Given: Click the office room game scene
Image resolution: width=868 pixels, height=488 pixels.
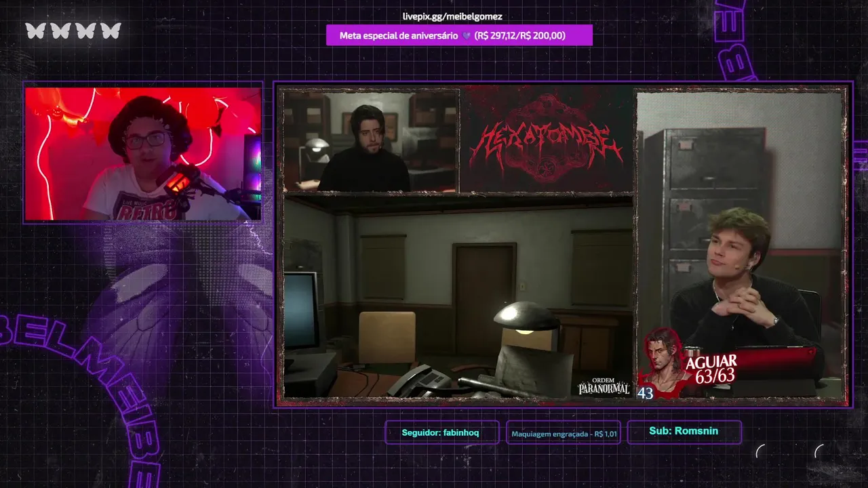Looking at the screenshot, I should coord(458,296).
